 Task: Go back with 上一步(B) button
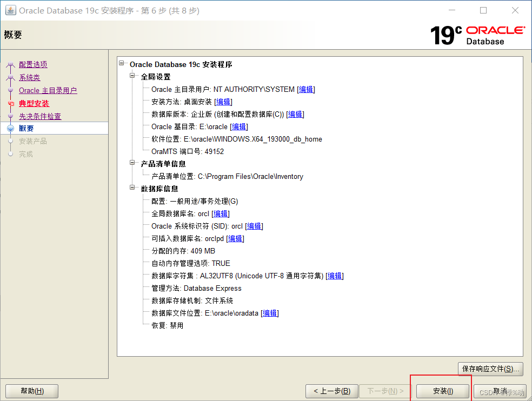pyautogui.click(x=332, y=391)
